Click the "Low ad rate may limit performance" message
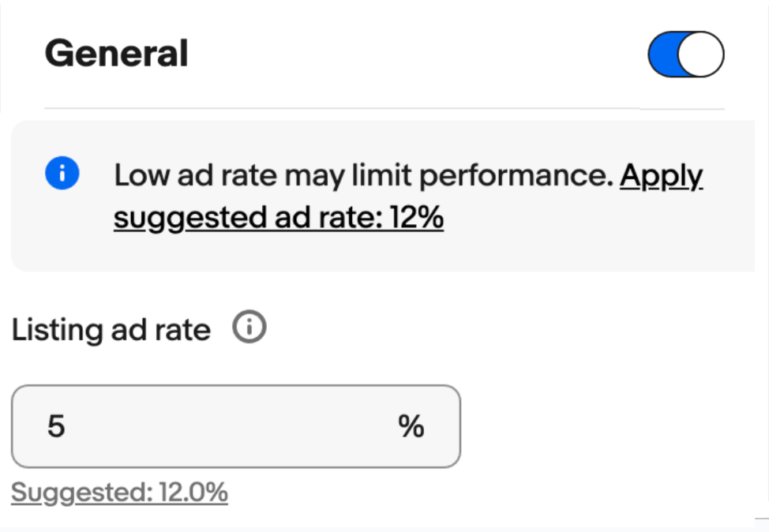 pyautogui.click(x=363, y=176)
